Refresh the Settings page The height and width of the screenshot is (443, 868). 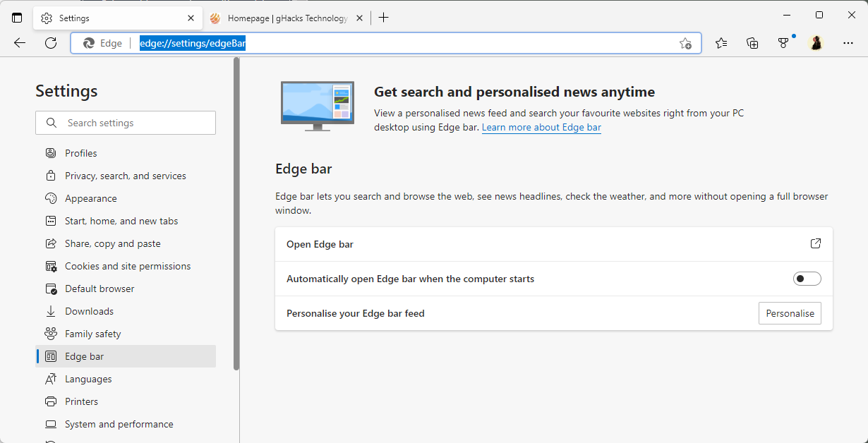point(49,43)
